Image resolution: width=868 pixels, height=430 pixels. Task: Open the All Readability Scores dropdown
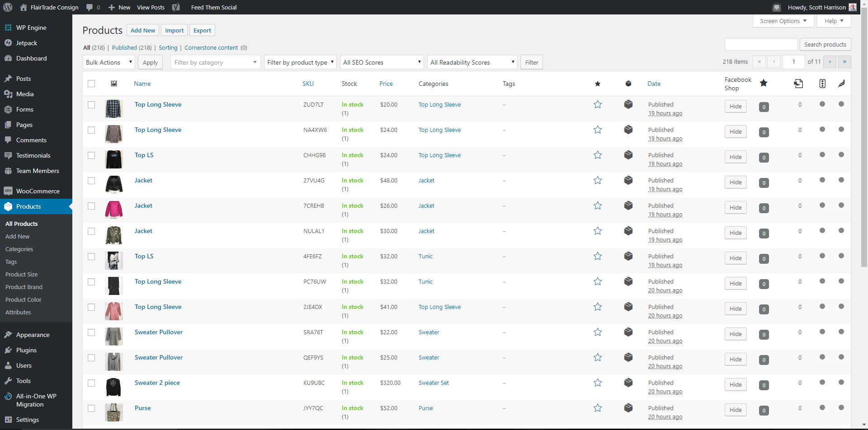472,62
